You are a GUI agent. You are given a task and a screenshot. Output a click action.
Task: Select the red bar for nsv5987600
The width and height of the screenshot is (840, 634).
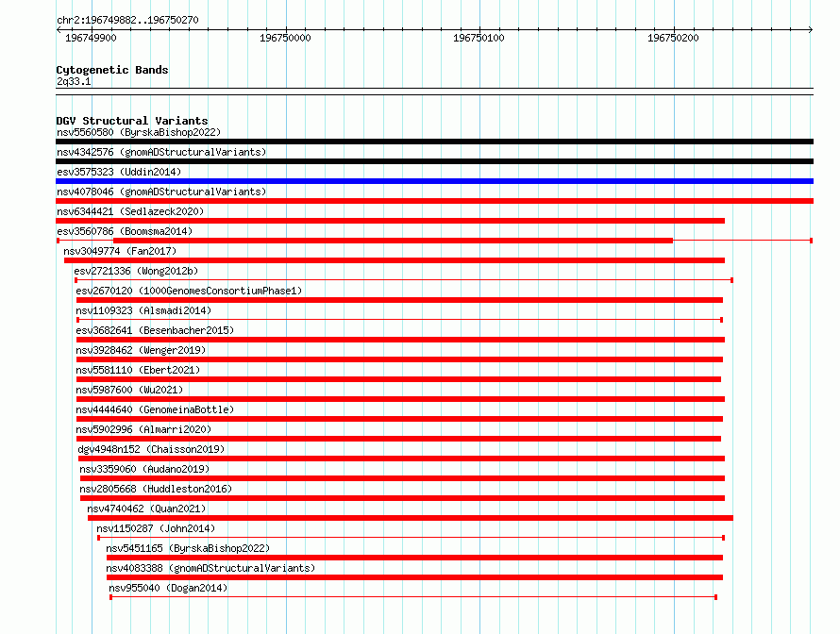pyautogui.click(x=401, y=399)
